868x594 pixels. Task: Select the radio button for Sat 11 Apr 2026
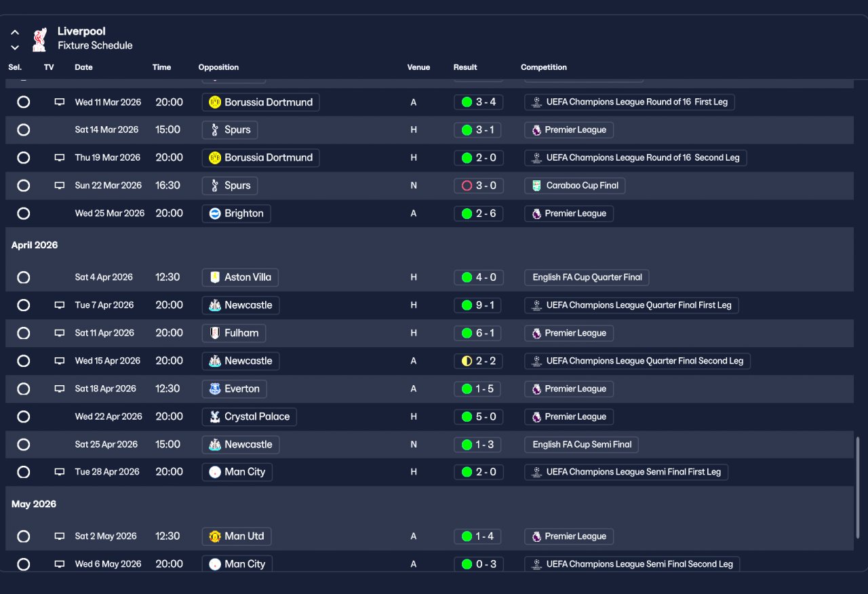click(x=24, y=333)
